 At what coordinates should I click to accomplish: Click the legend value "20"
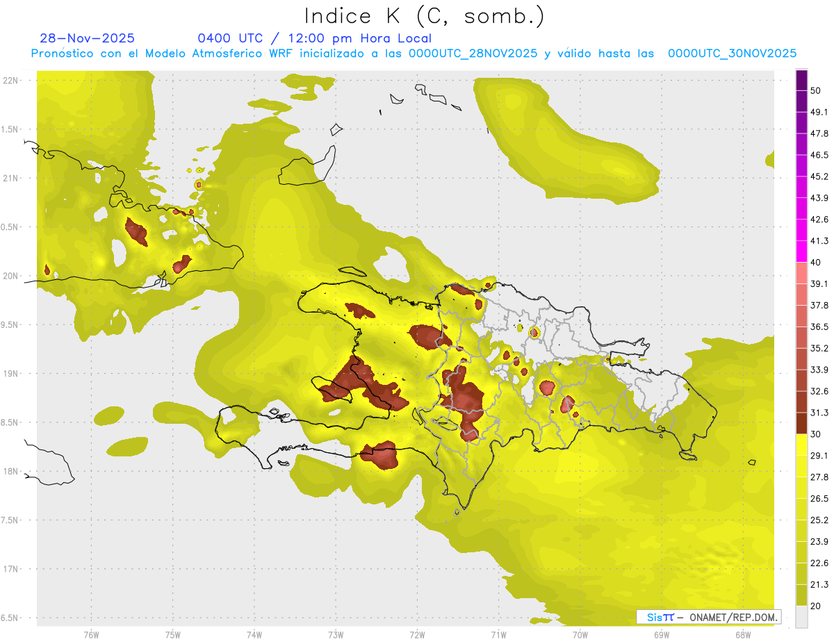[x=817, y=606]
